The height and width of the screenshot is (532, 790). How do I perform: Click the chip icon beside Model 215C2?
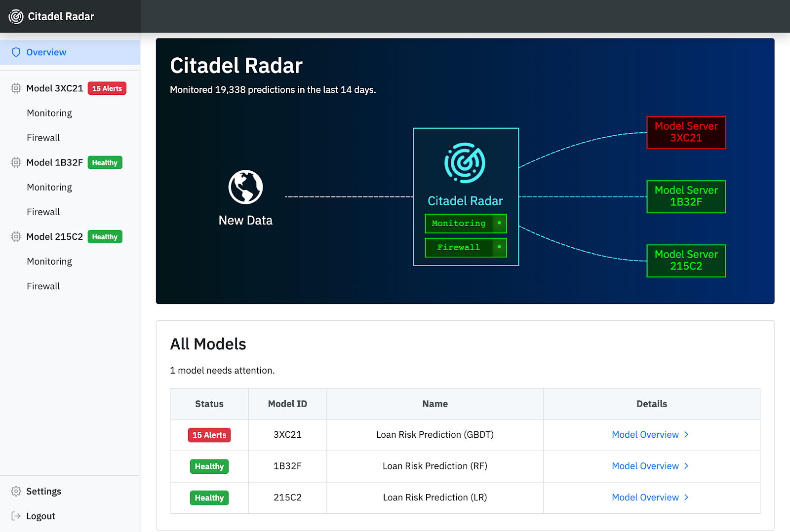pyautogui.click(x=16, y=237)
